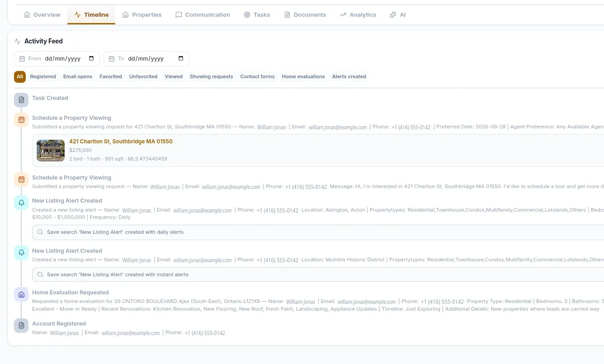604x364 pixels.
Task: Click the search icon in daily alerts saved search
Action: pyautogui.click(x=40, y=232)
